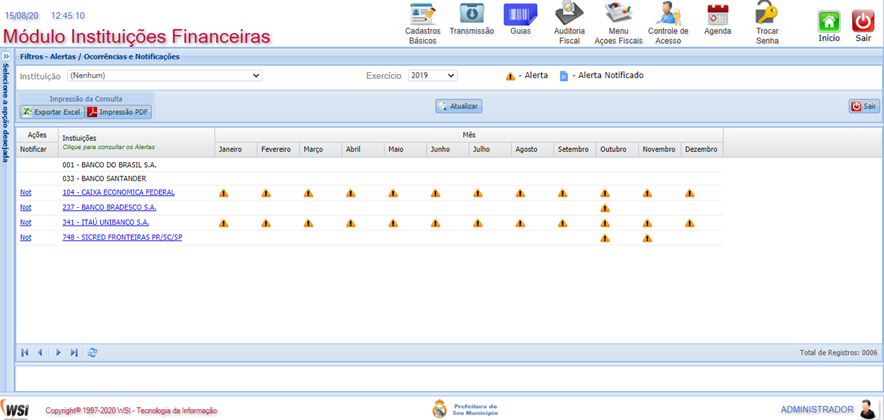
Task: Open the Instituição dropdown
Action: pyautogui.click(x=165, y=76)
